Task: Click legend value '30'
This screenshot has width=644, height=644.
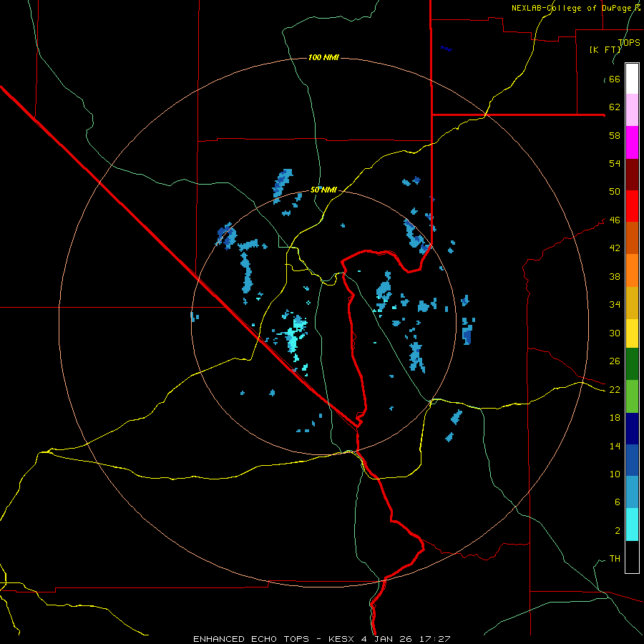Action: (615, 333)
